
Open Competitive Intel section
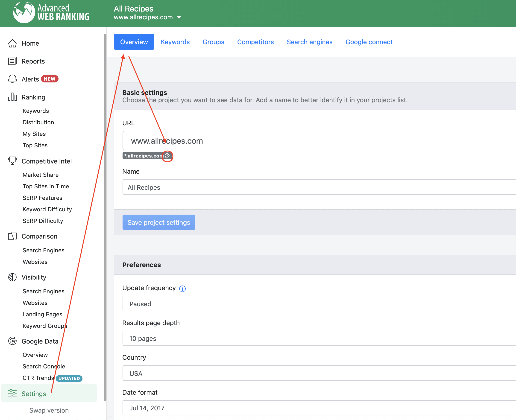click(47, 161)
